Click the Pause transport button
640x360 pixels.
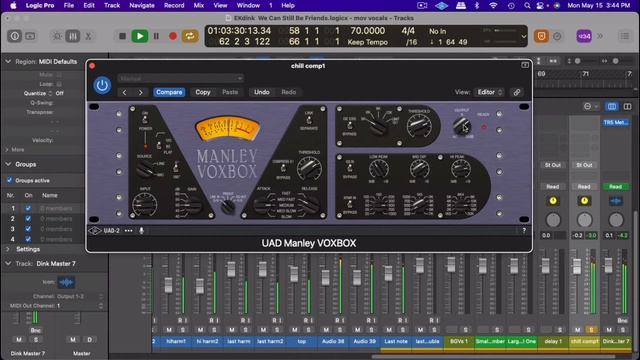(x=156, y=36)
